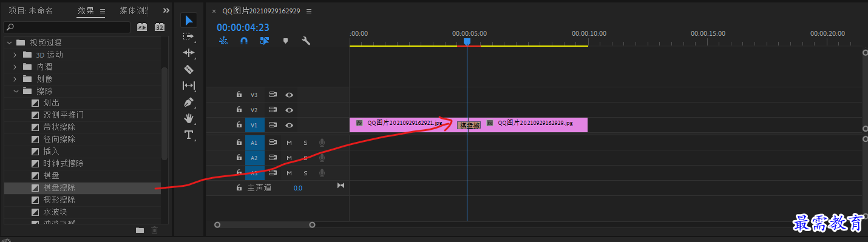
Task: Hide V2 track output eye
Action: 290,110
